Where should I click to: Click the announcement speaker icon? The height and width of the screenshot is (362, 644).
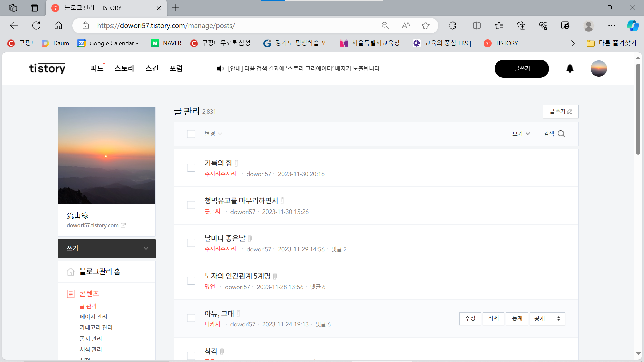point(220,69)
